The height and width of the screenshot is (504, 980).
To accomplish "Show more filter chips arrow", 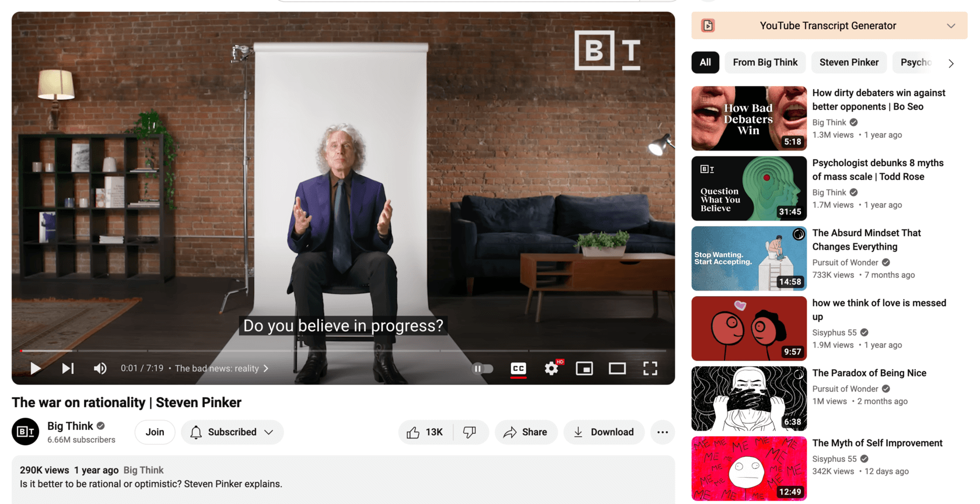I will [x=951, y=63].
